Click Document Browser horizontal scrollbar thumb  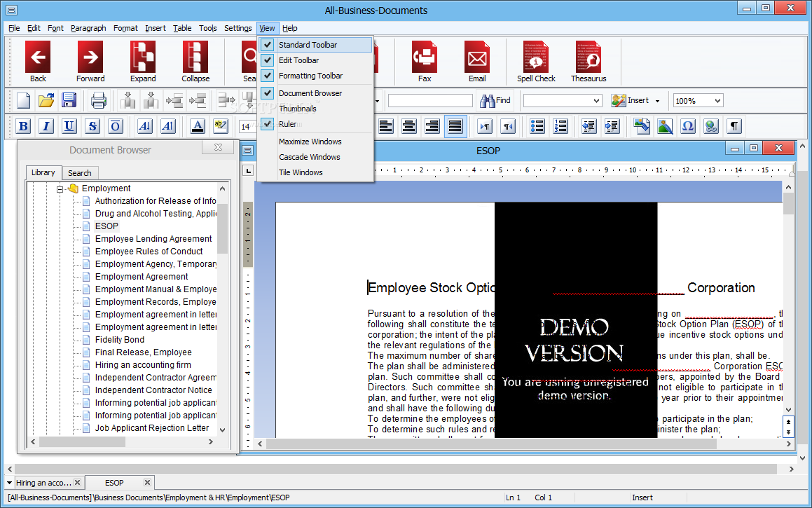(82, 441)
